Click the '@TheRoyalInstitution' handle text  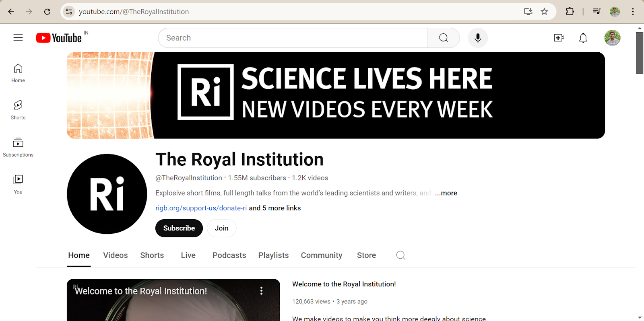click(x=189, y=178)
